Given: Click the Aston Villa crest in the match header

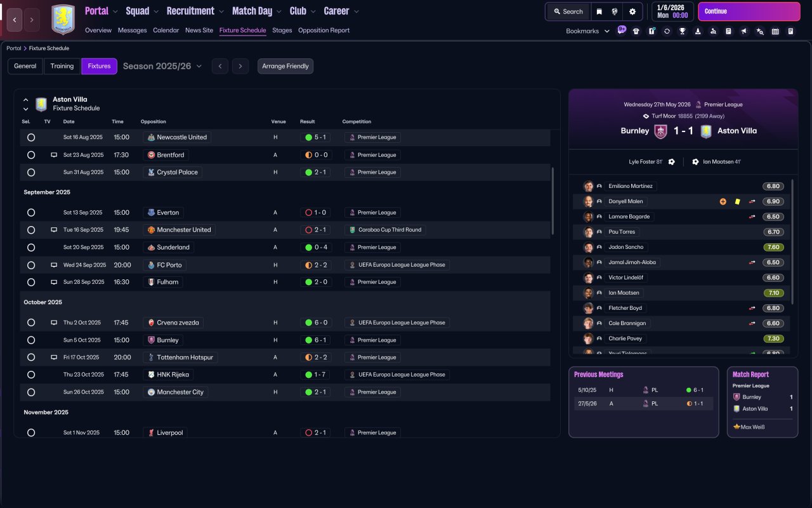Looking at the screenshot, I should click(x=706, y=131).
